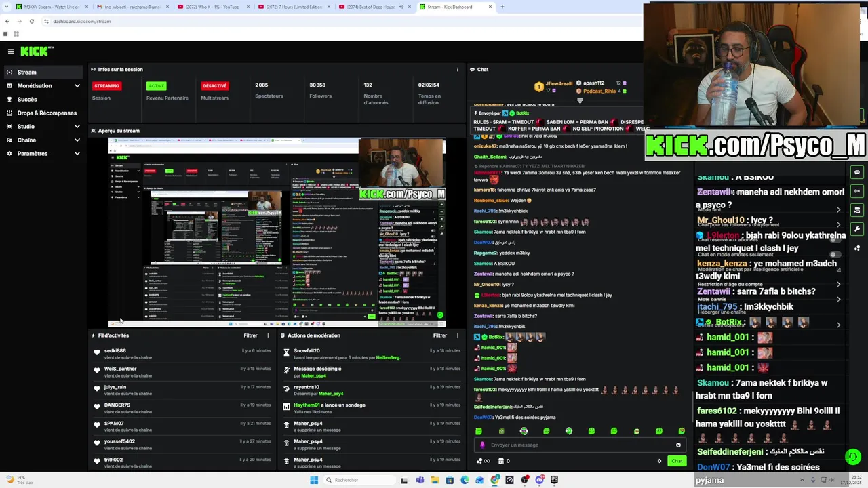Image resolution: width=868 pixels, height=488 pixels.
Task: Click the stream preview thumbnail
Action: point(277,232)
